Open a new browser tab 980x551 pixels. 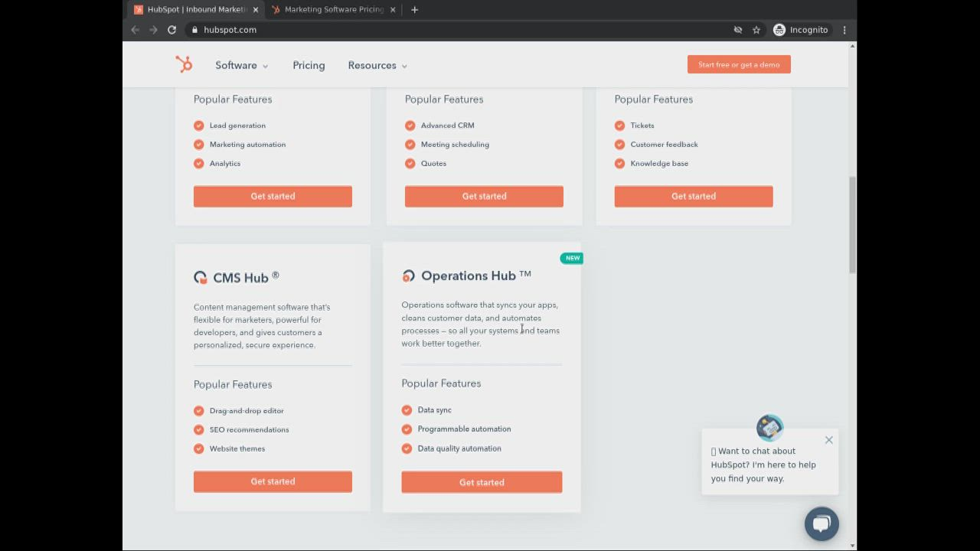pos(414,9)
